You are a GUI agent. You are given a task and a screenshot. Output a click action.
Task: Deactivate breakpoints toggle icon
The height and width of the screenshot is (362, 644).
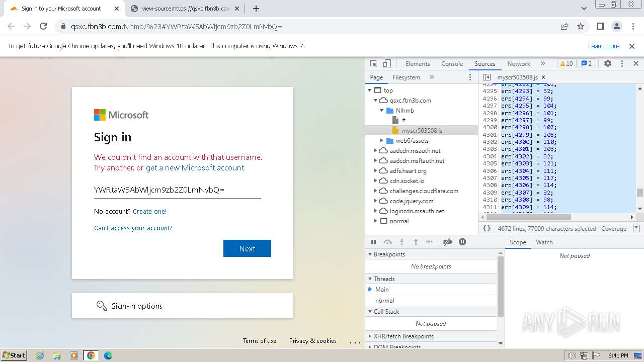pyautogui.click(x=448, y=242)
